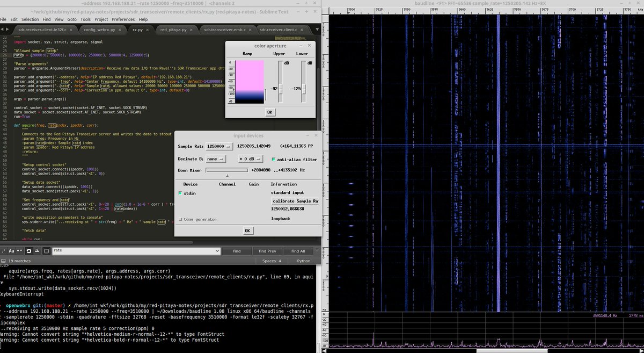Toggle in-selection search icon
Viewport: 644px width, 353px height.
[37, 251]
